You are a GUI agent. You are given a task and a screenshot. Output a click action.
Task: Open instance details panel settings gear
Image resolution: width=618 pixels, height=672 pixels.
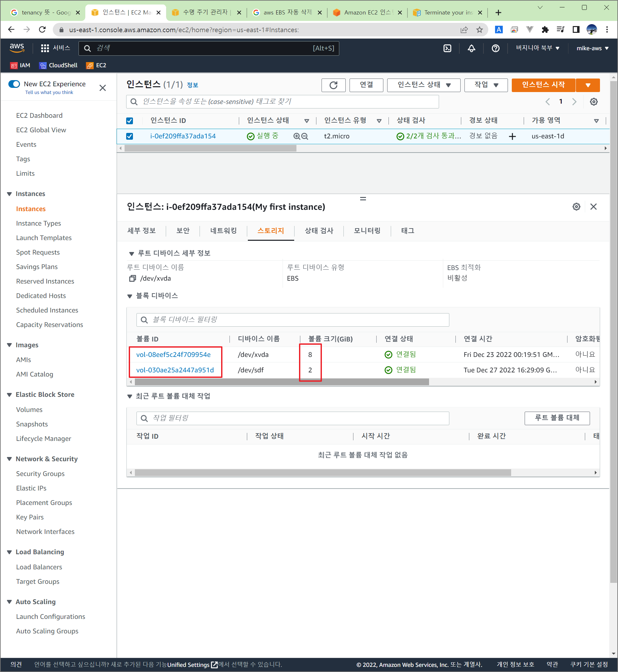576,207
